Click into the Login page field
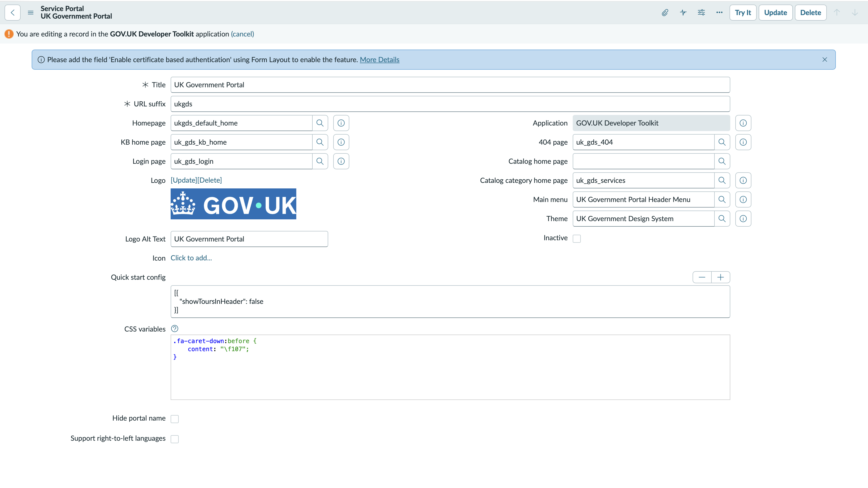The image size is (868, 488). (x=241, y=161)
